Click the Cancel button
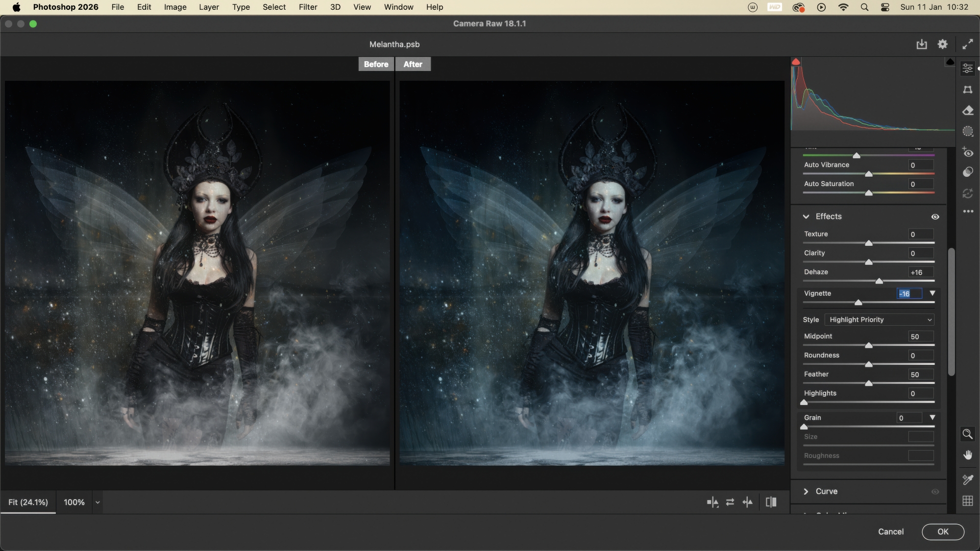 pyautogui.click(x=890, y=531)
